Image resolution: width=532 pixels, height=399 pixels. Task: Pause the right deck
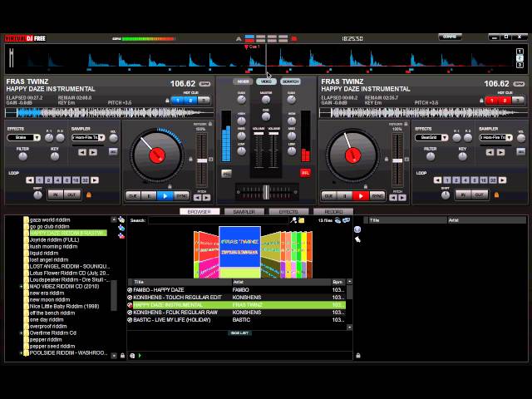point(345,196)
